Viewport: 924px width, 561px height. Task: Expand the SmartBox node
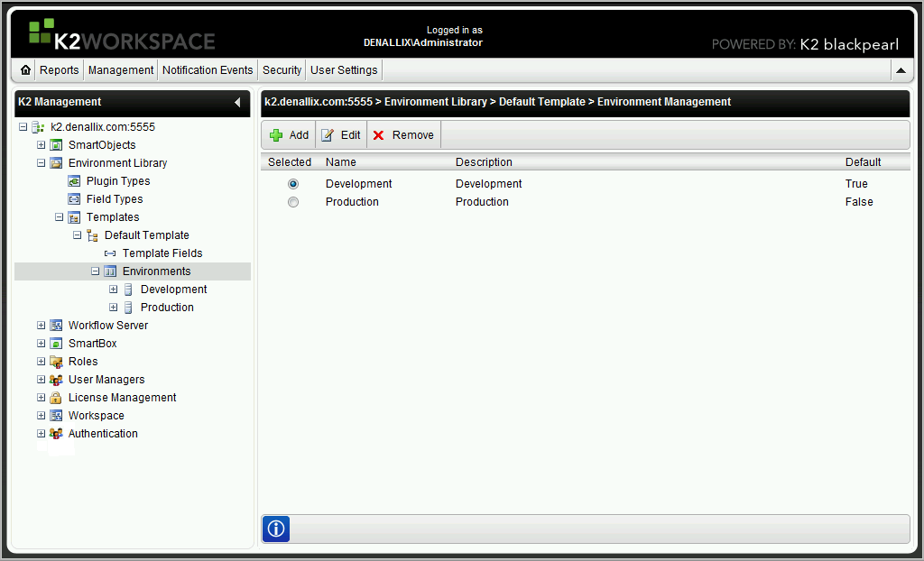pos(41,344)
